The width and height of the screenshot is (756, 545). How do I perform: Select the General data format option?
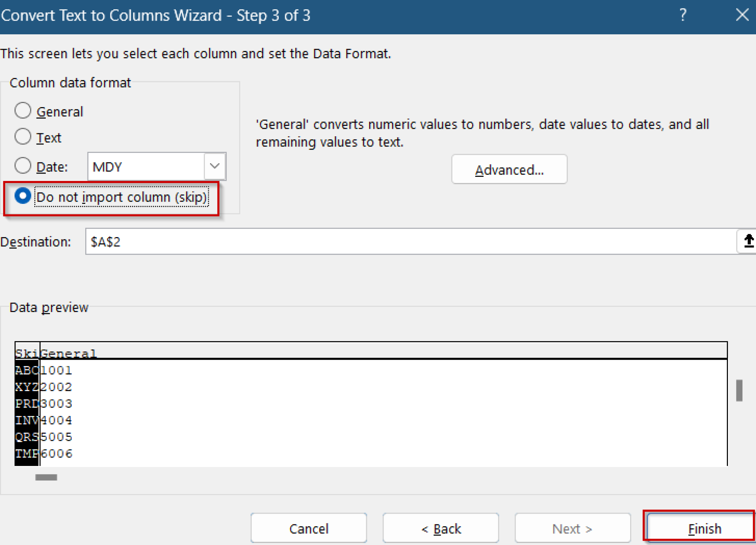tap(23, 110)
